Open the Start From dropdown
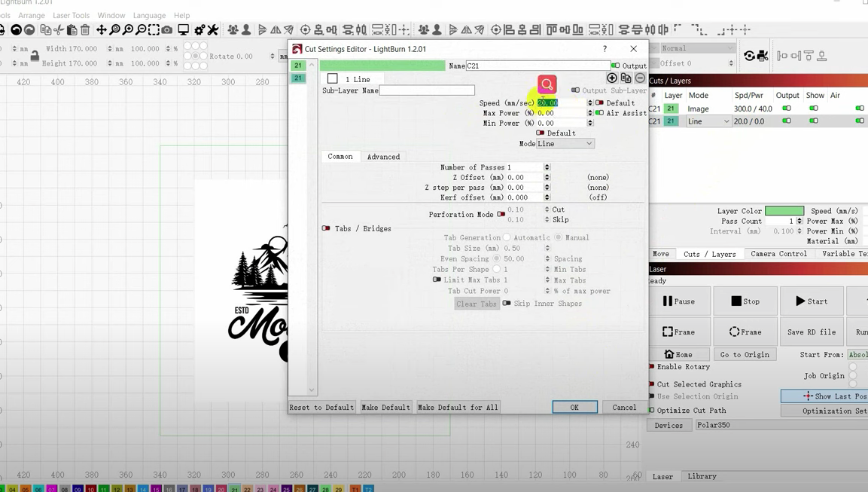 pos(857,355)
